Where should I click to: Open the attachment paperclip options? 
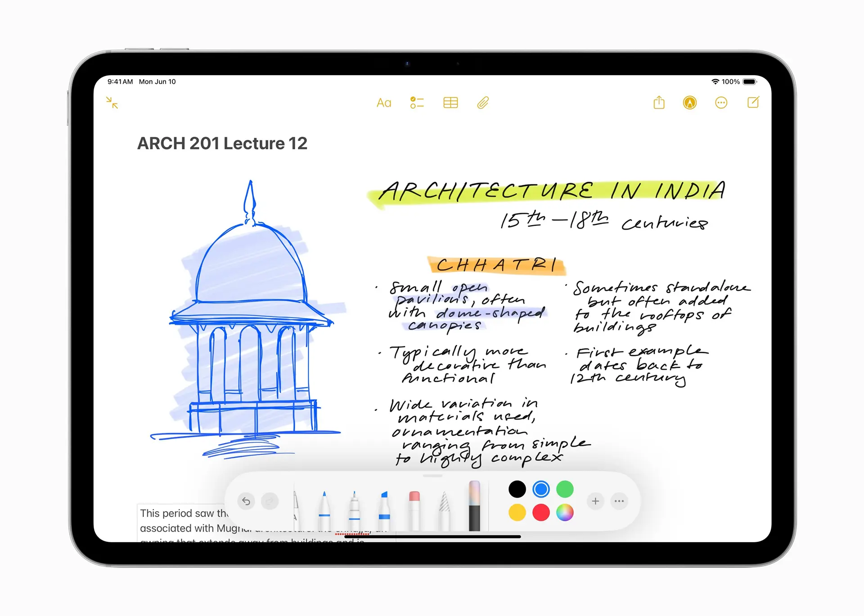482,103
